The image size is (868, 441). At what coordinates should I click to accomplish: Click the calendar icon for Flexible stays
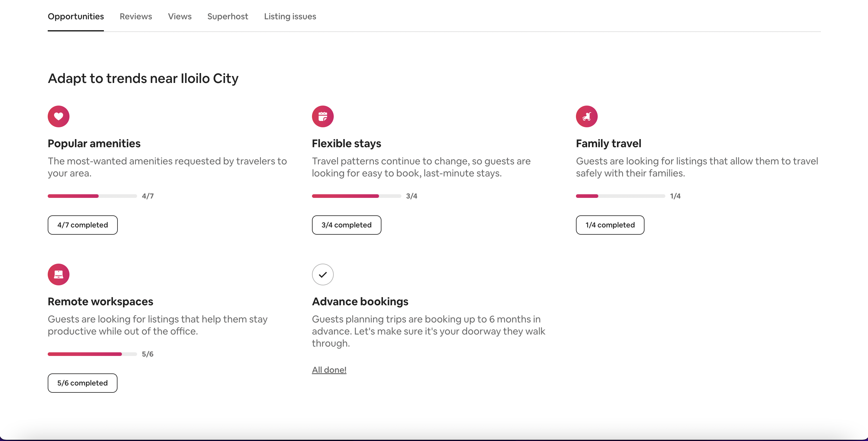[x=323, y=116]
